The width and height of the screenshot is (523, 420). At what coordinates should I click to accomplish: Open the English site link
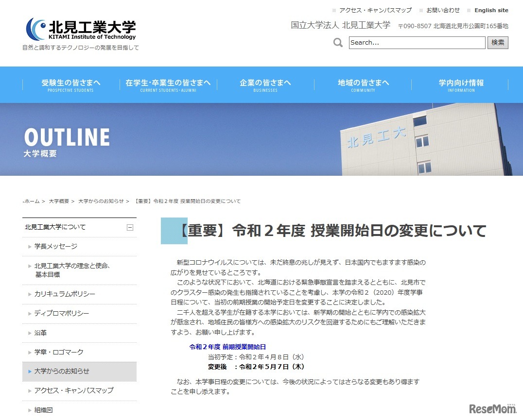491,10
